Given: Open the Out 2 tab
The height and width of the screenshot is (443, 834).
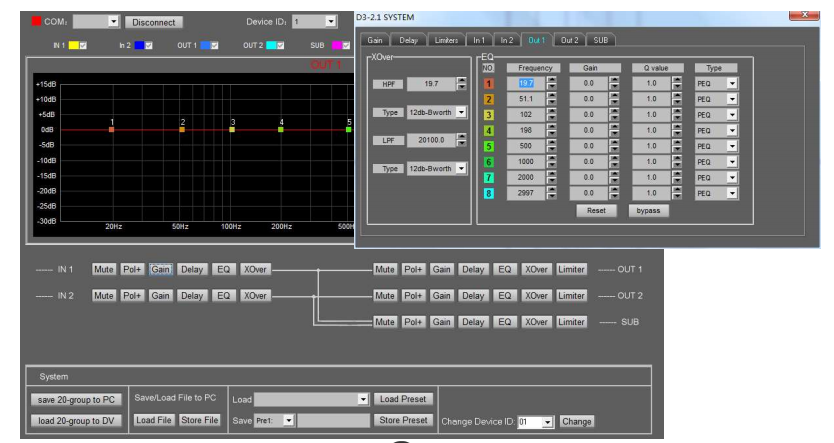Looking at the screenshot, I should (571, 39).
